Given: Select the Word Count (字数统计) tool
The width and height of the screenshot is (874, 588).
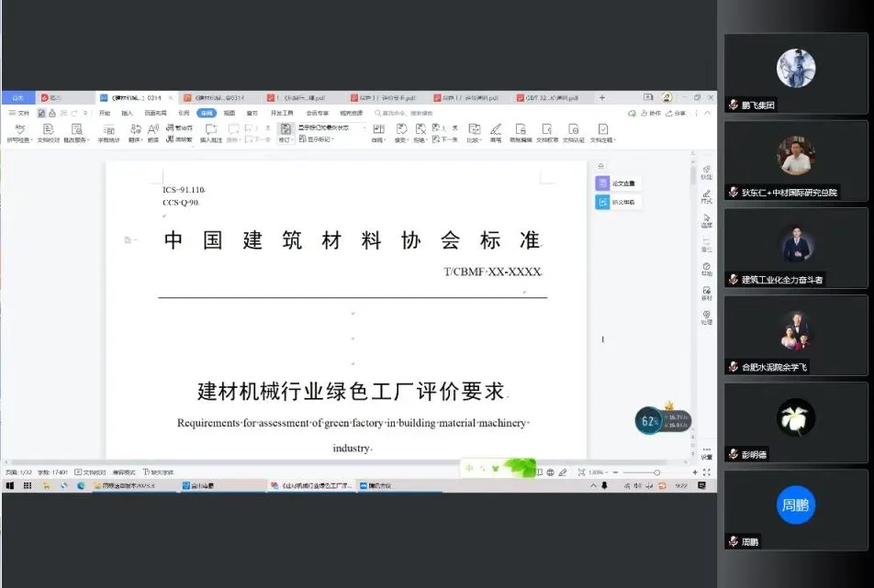Looking at the screenshot, I should pyautogui.click(x=109, y=131).
